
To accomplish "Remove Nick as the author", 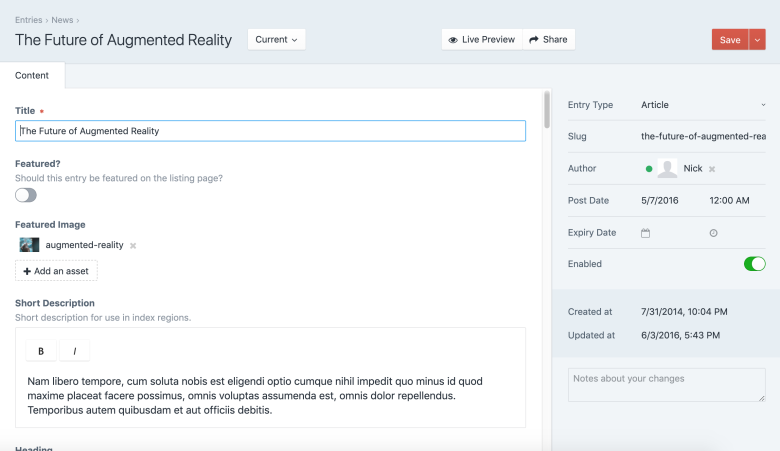I will [x=712, y=169].
